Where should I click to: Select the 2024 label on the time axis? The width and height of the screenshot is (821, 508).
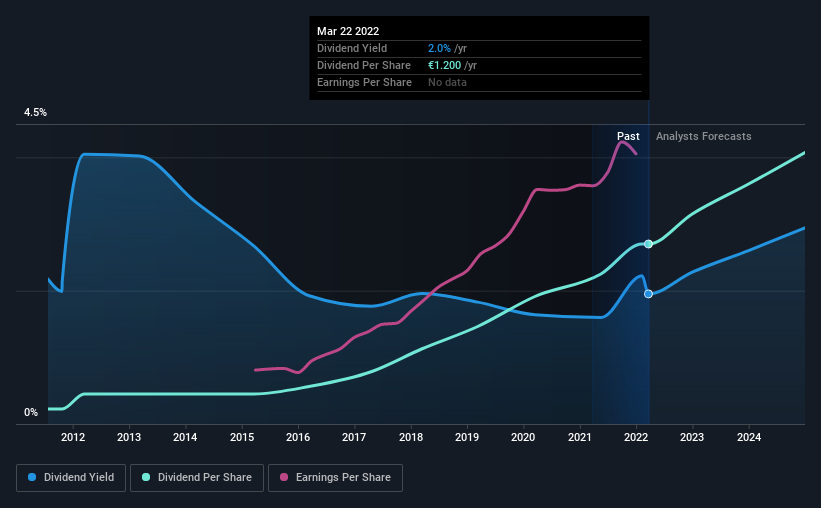pyautogui.click(x=749, y=437)
